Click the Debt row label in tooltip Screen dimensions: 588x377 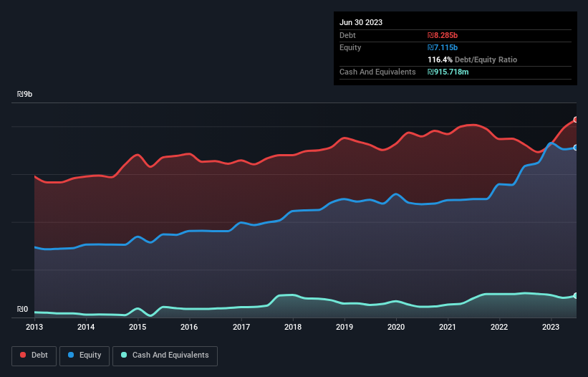pyautogui.click(x=347, y=35)
